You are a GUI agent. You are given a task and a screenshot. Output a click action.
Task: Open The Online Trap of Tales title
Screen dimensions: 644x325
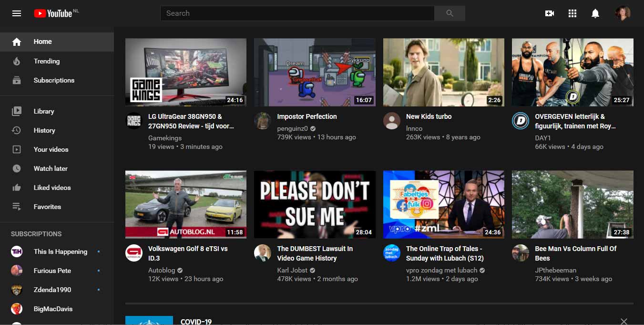pos(445,253)
